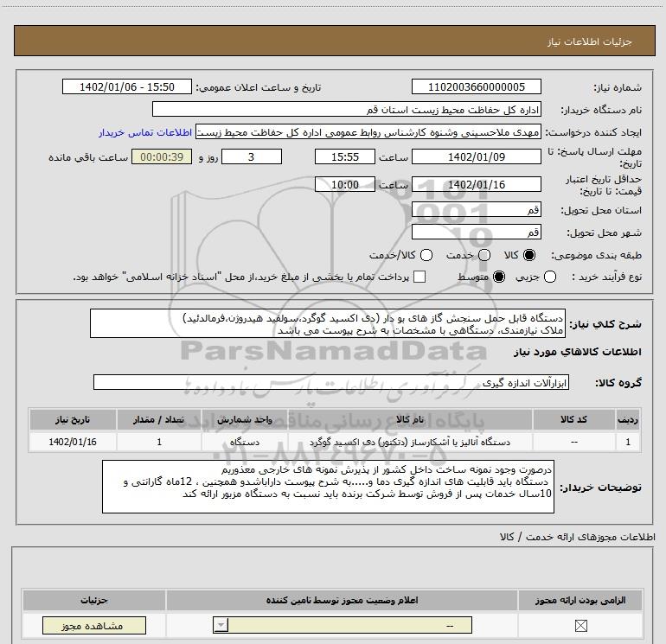Click the response deadline date 1402/01/09
666x644 pixels.
(x=476, y=156)
